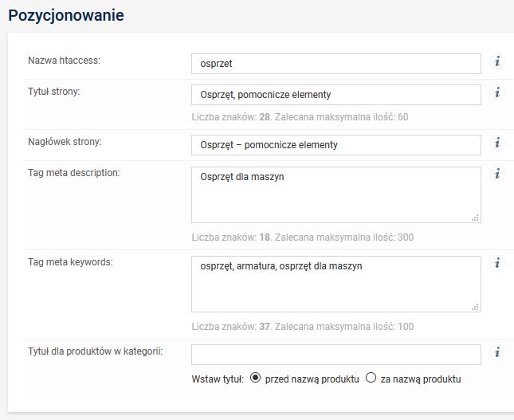Click the info icon for Tag meta description
The width and height of the screenshot is (514, 420).
497,173
